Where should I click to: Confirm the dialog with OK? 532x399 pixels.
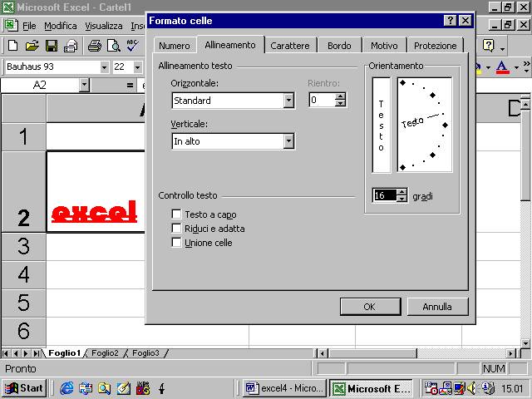[x=370, y=307]
